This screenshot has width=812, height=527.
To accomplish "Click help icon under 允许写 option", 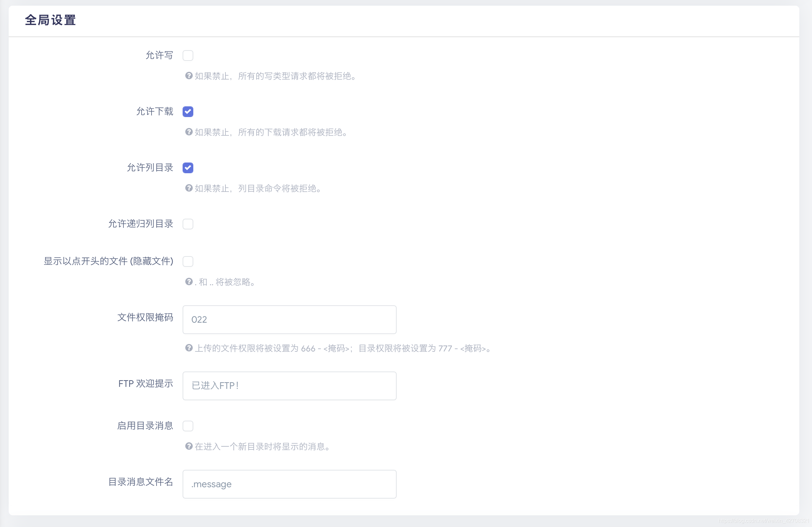I will tap(189, 76).
